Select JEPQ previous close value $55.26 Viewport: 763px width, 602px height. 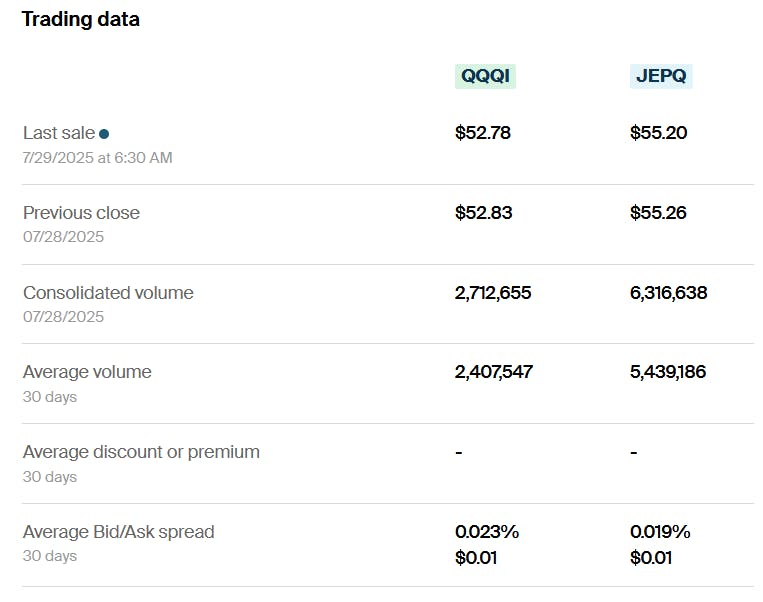[x=658, y=213]
